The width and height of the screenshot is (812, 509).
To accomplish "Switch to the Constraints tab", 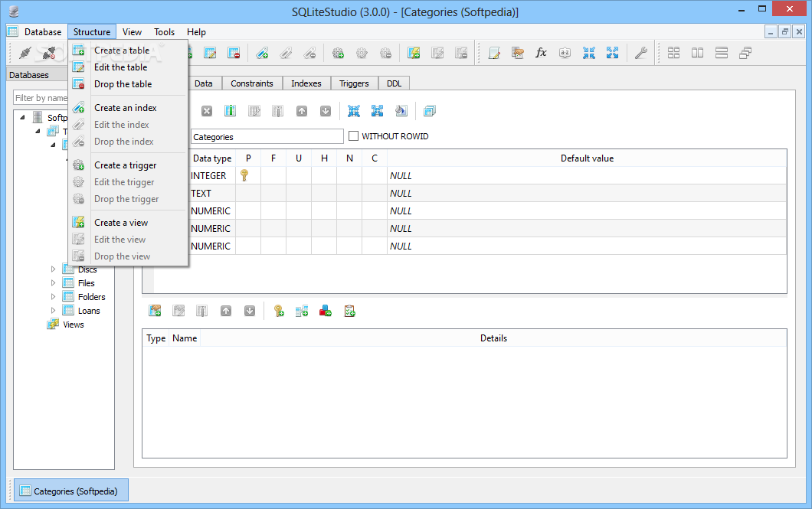I will point(252,83).
